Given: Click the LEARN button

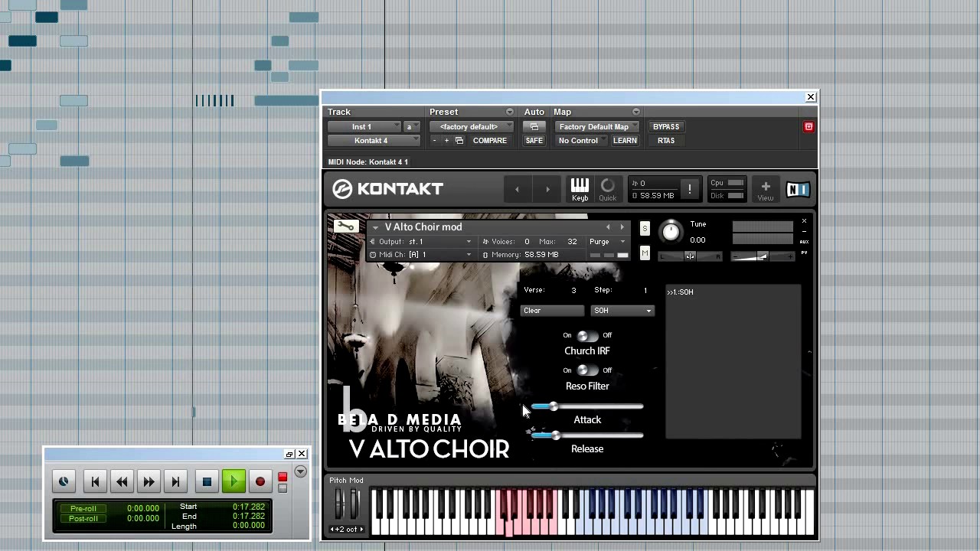Looking at the screenshot, I should coord(625,141).
